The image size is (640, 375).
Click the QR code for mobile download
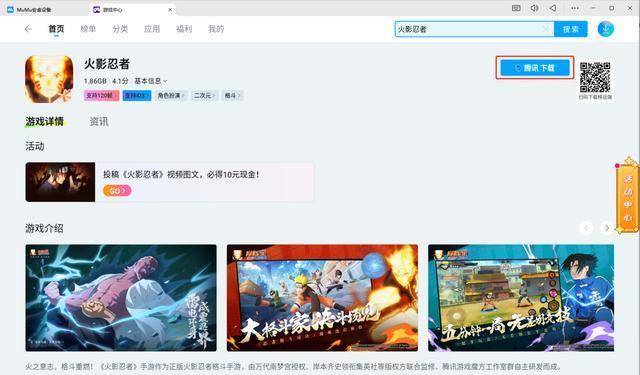[x=595, y=78]
